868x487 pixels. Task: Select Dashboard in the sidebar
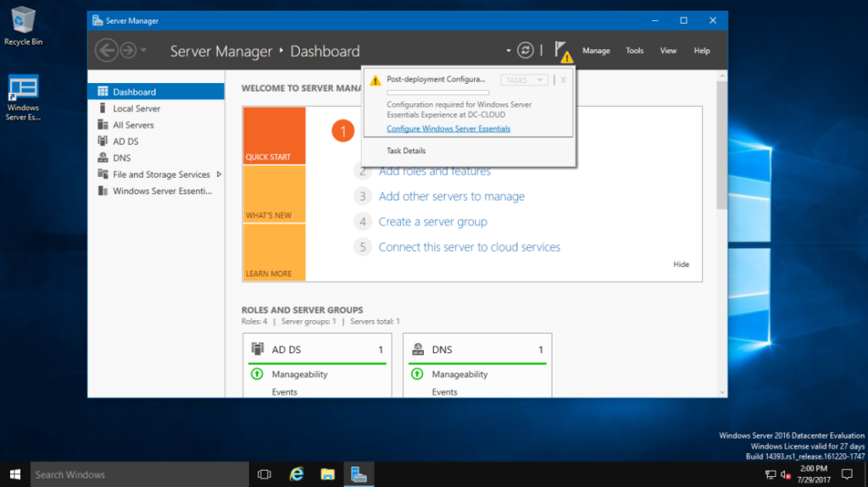(x=156, y=91)
